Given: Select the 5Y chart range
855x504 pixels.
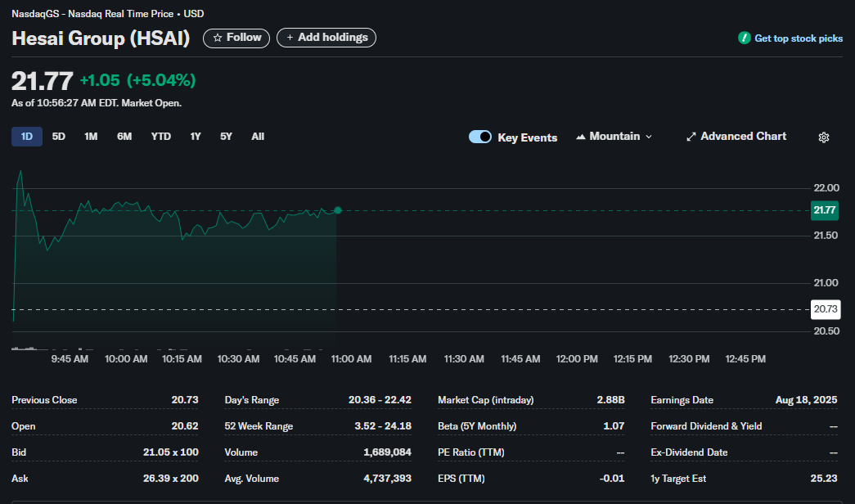Looking at the screenshot, I should click(x=226, y=137).
